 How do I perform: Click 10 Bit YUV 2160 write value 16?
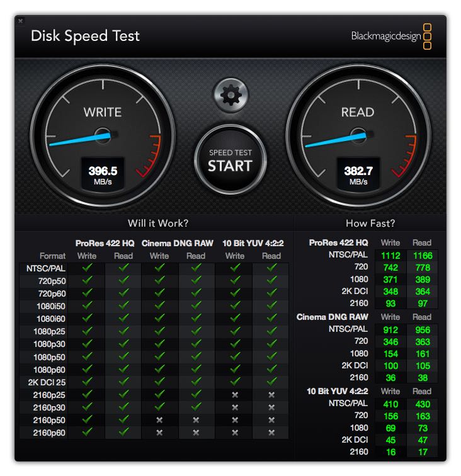click(x=390, y=452)
